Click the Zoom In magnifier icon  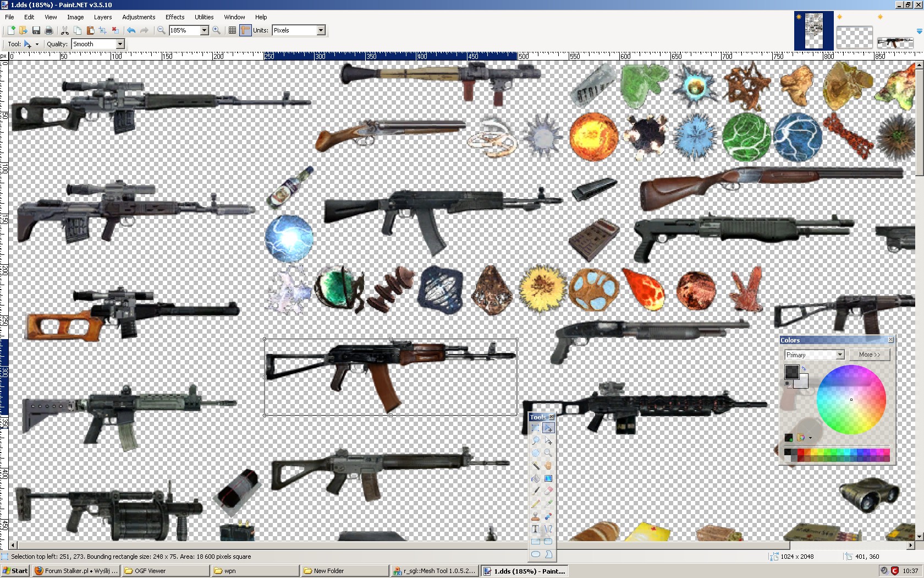(x=216, y=30)
